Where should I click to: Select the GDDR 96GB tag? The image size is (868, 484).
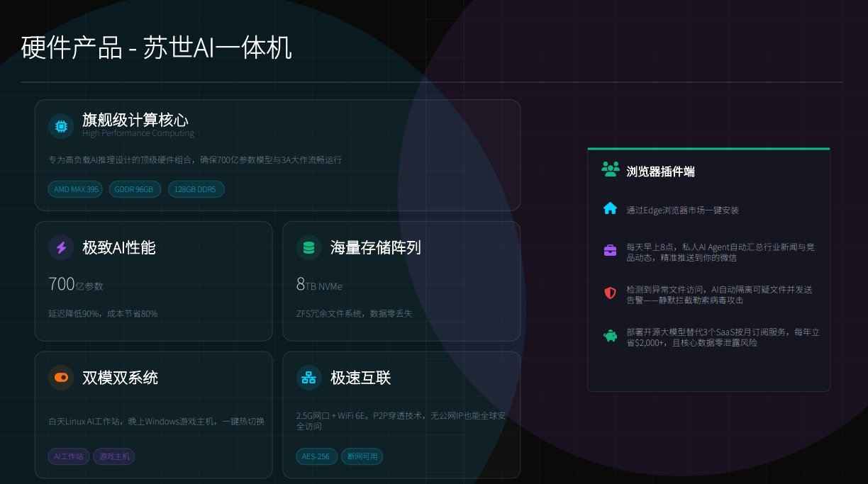(x=135, y=189)
